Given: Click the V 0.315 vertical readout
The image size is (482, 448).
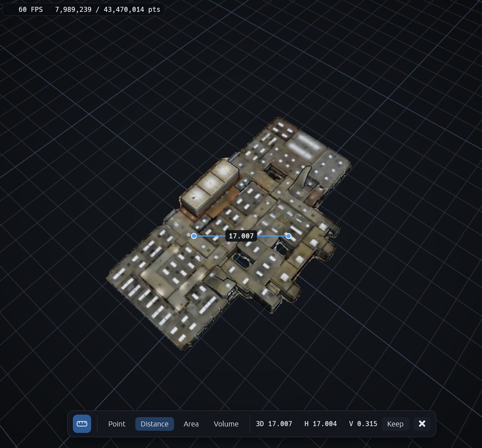Looking at the screenshot, I should pos(363,424).
